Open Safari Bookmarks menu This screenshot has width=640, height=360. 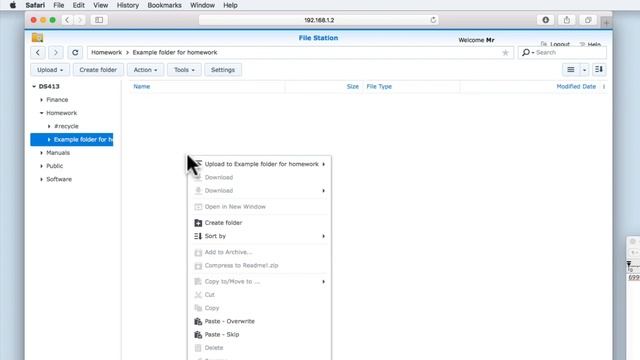pos(164,5)
